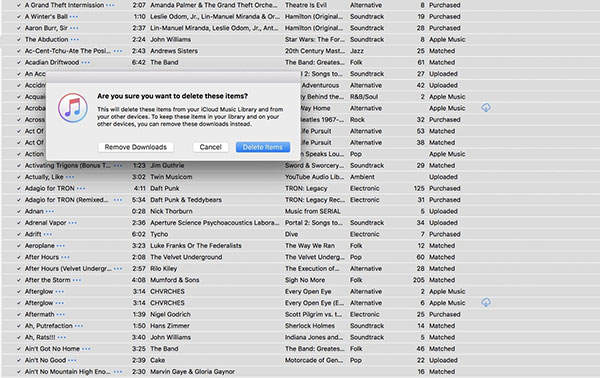
Task: Uncheck the Acadian Driftwood checkmark
Action: 19,62
